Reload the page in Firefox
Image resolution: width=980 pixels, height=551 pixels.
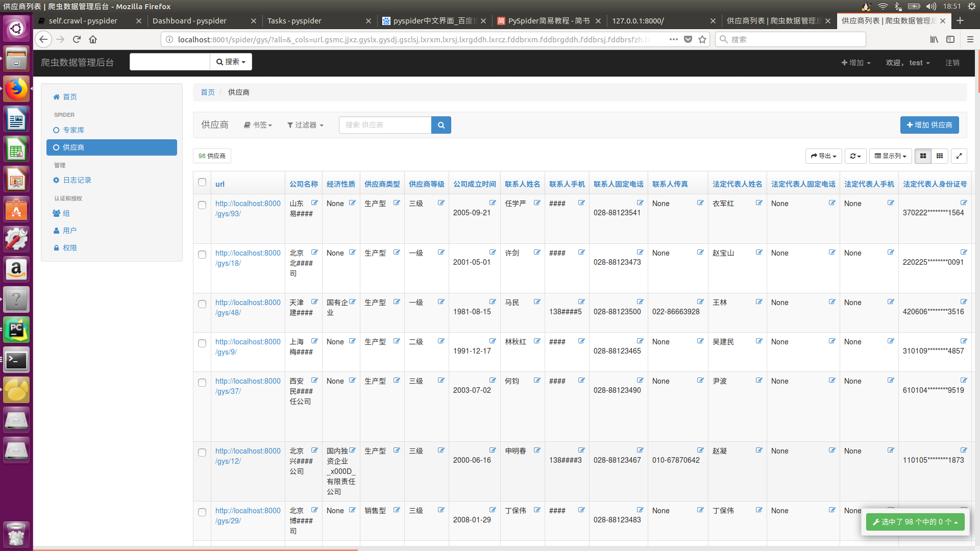click(77, 39)
